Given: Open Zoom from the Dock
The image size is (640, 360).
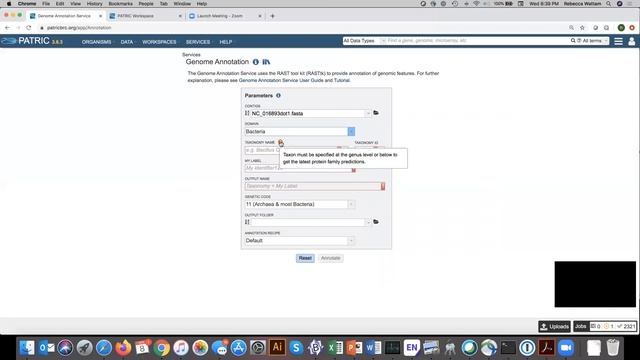Looking at the screenshot, I should pyautogui.click(x=566, y=348).
